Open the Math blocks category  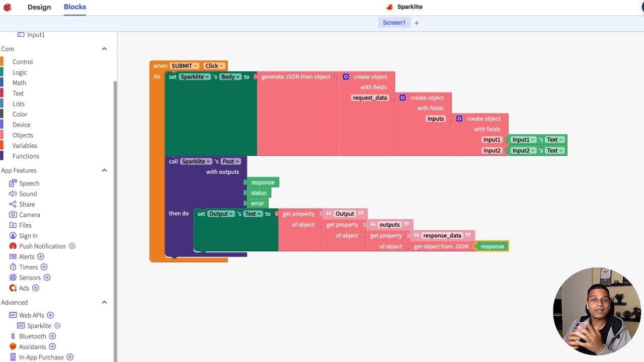click(x=19, y=83)
